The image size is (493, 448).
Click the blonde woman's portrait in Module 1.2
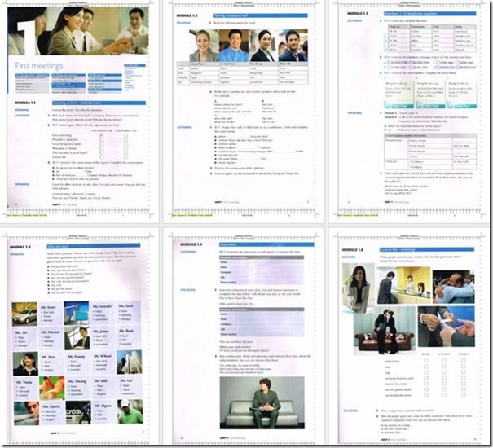pyautogui.click(x=204, y=46)
